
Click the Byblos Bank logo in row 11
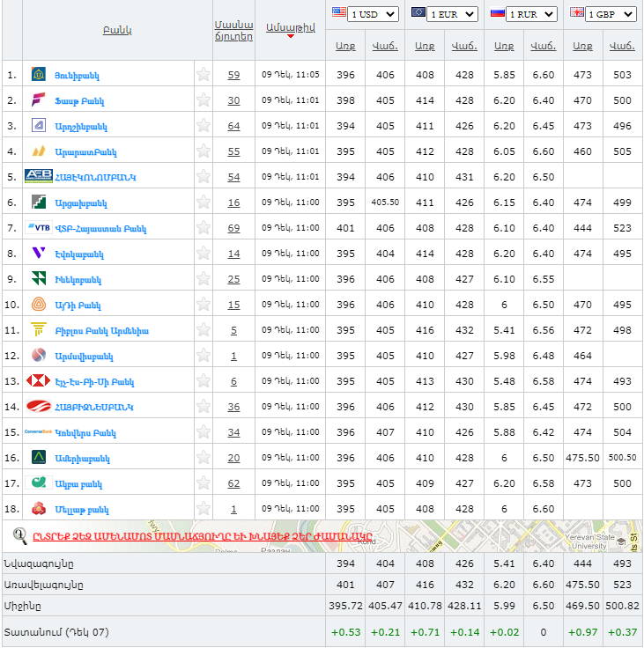(x=39, y=330)
